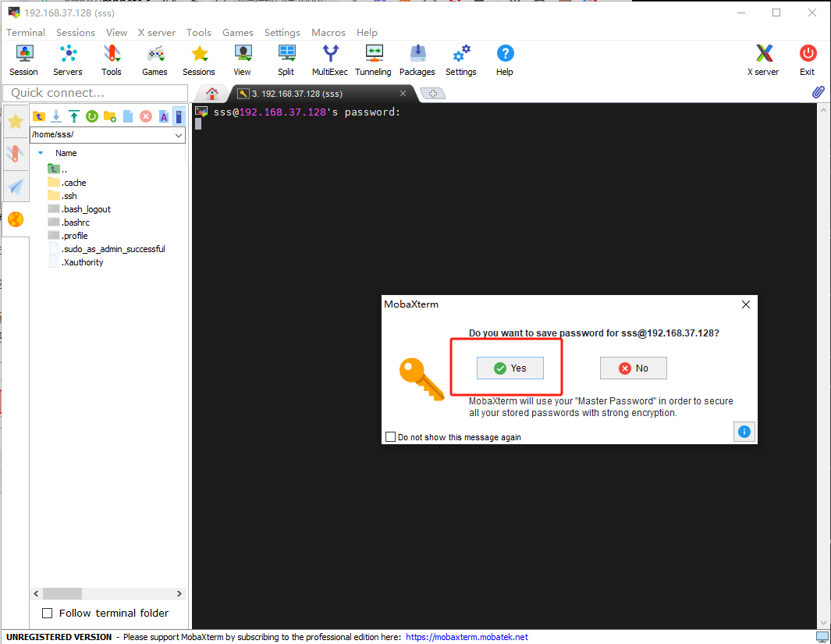Open the Settings gears toolbar icon
The width and height of the screenshot is (831, 644).
(x=461, y=60)
